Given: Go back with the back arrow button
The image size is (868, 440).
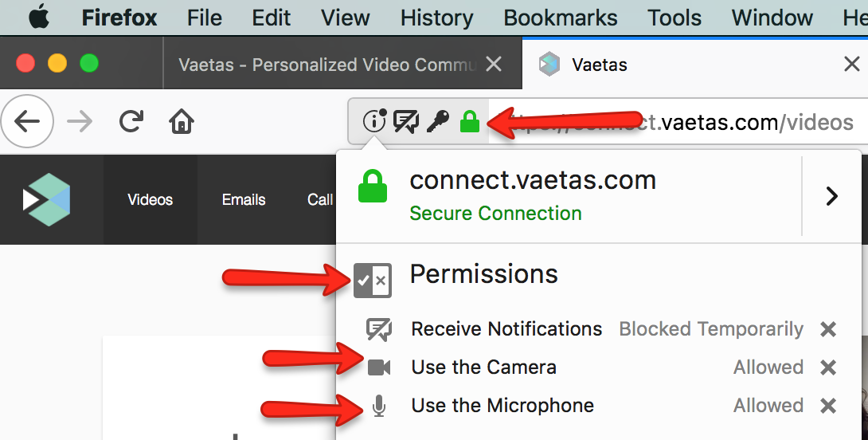Looking at the screenshot, I should pos(27,121).
